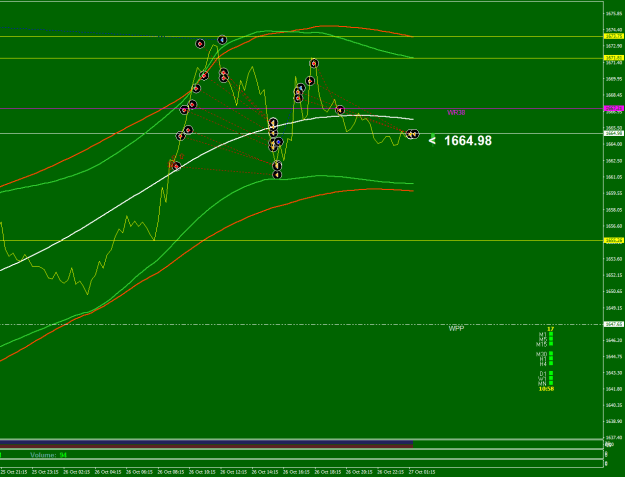Click the H1 timeframe indicator square
Image resolution: width=625 pixels, height=477 pixels.
(x=551, y=358)
